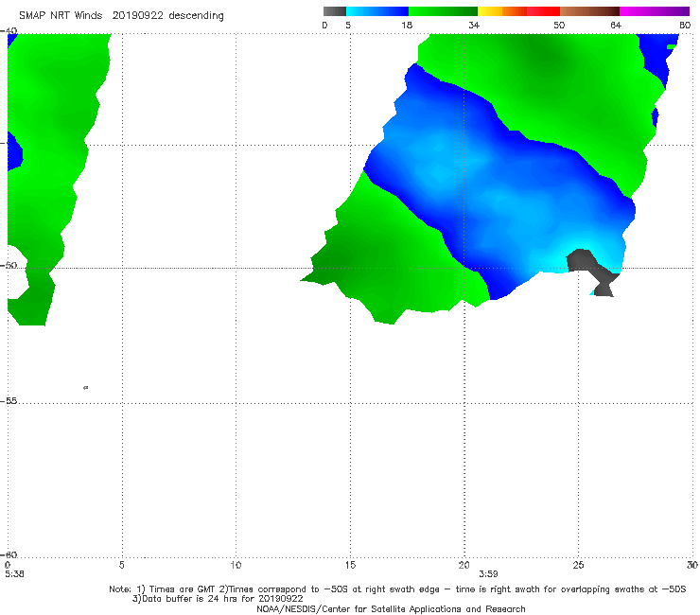Pick the magenta-purple 64-80 colorbar segment

tap(655, 11)
